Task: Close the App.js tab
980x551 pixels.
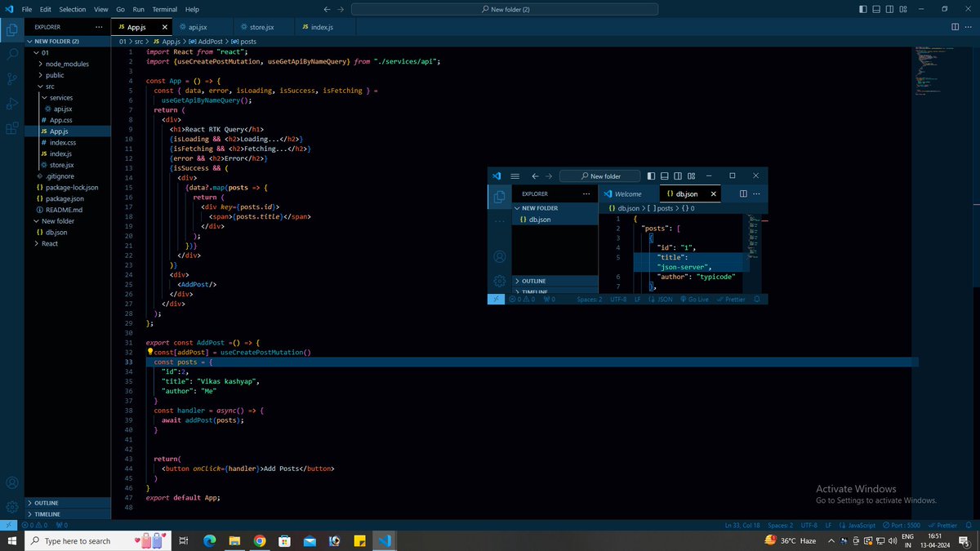Action: (163, 27)
